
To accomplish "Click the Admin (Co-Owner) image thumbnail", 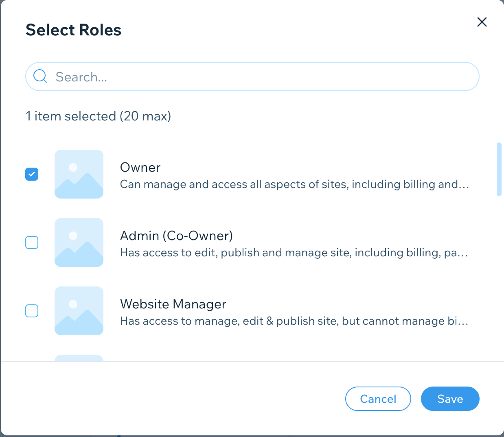I will [79, 243].
